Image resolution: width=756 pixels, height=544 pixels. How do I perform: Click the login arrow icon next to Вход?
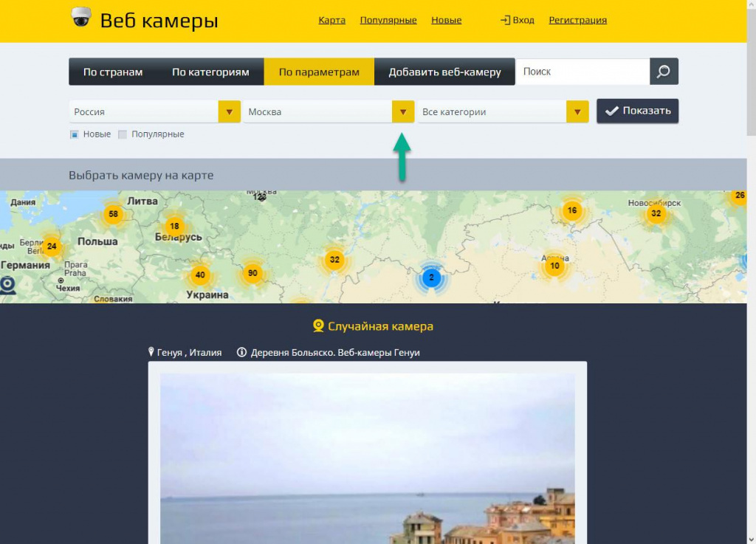504,20
